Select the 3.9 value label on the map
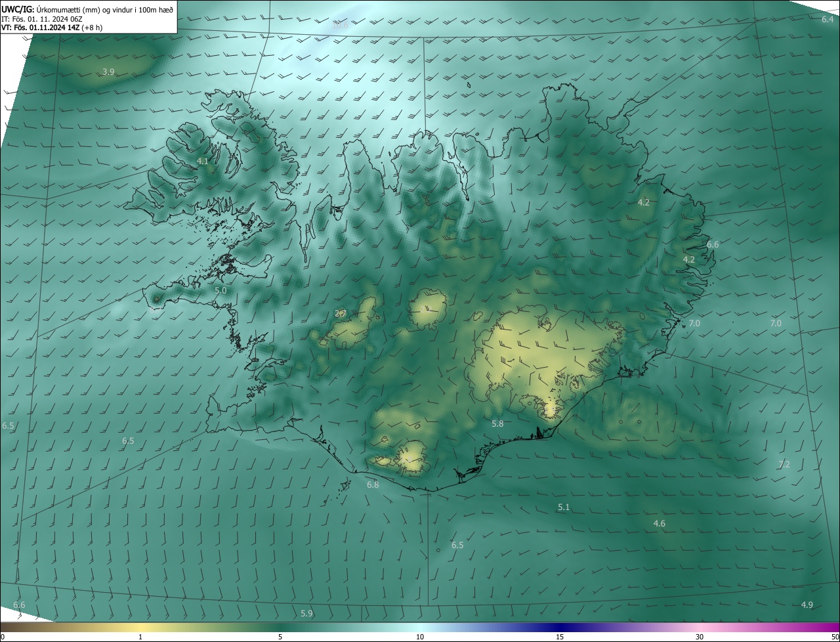 point(109,72)
